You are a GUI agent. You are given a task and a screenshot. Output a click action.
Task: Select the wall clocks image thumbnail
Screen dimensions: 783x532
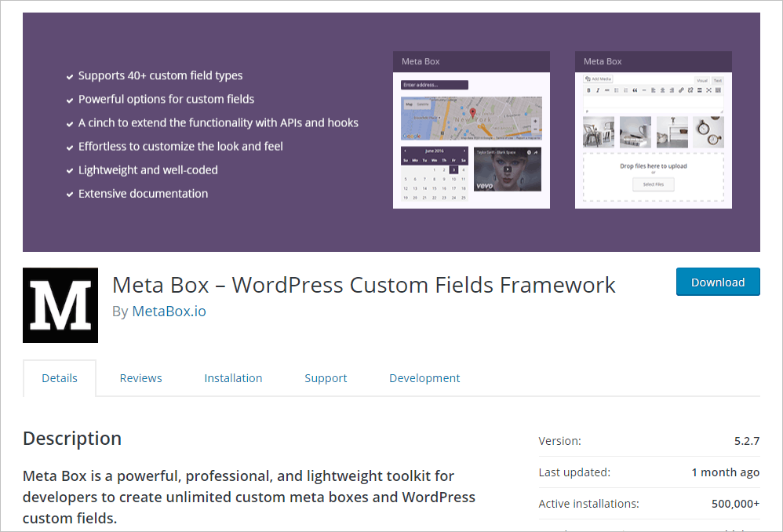709,132
